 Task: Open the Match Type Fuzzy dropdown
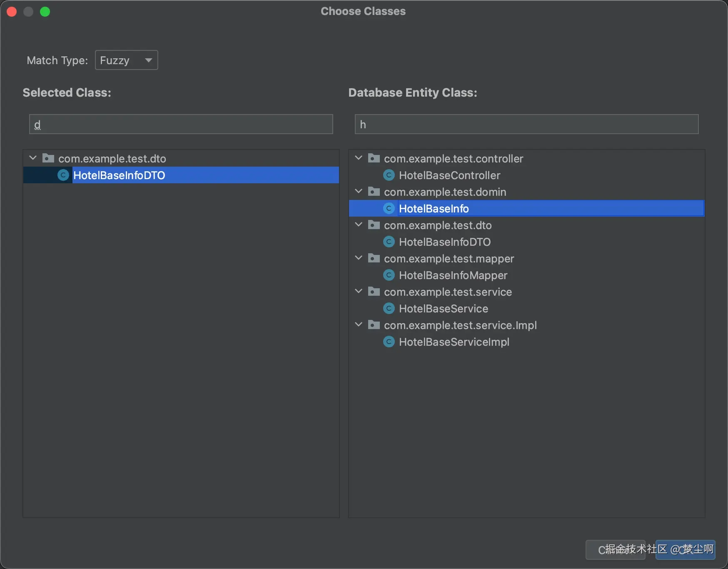(126, 60)
